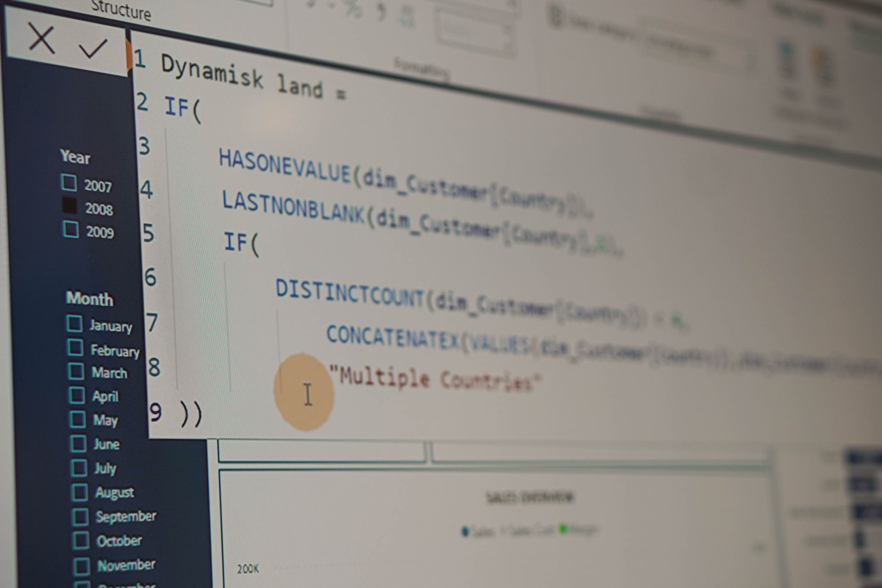Click the LASTNONBLANK function on line 4

(x=294, y=208)
